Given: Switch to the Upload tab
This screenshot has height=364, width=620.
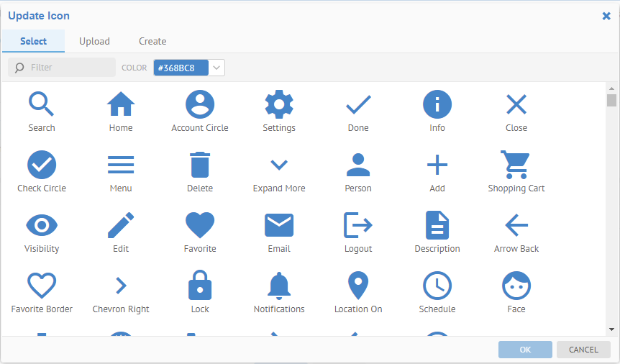Looking at the screenshot, I should tap(94, 41).
